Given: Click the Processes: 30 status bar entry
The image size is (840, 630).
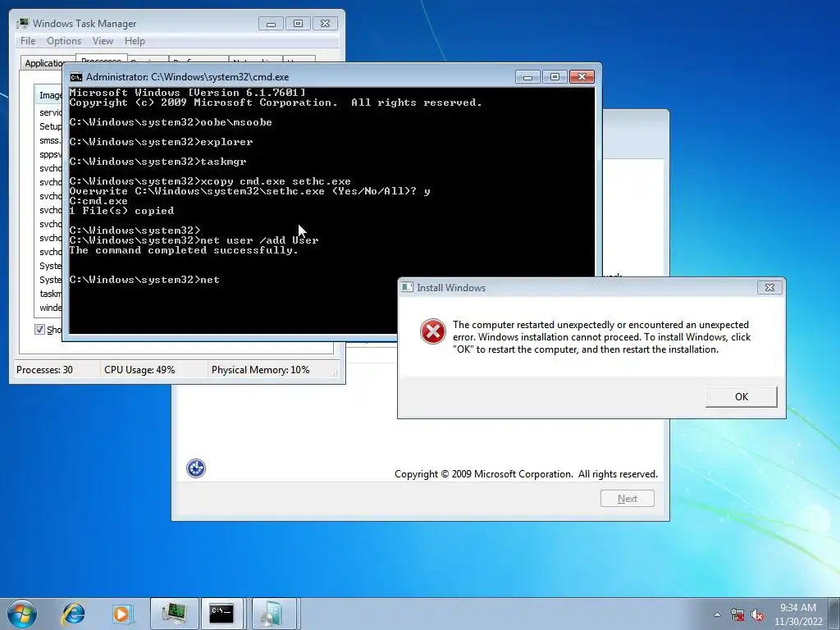Looking at the screenshot, I should point(44,370).
